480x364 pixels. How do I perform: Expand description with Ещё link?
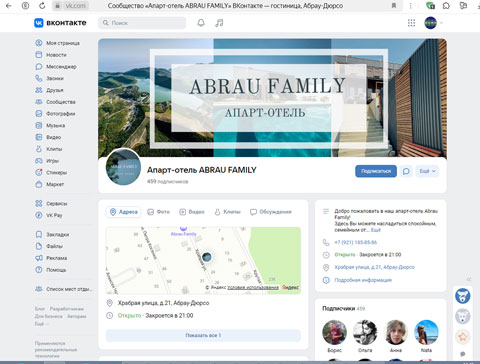point(376,230)
